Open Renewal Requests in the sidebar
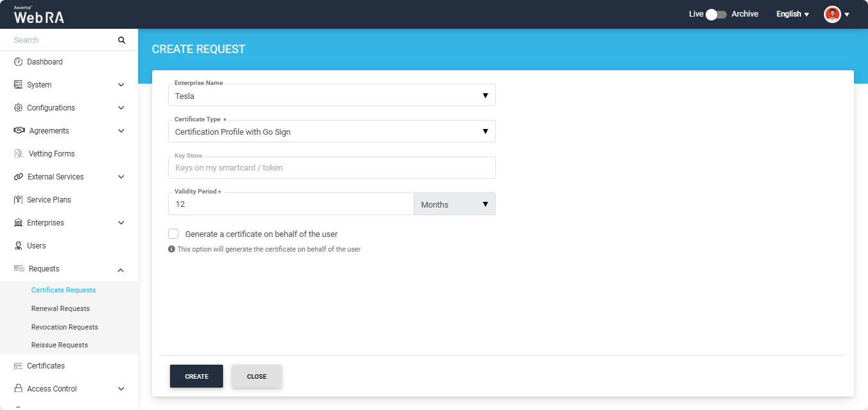This screenshot has width=868, height=410. (61, 308)
